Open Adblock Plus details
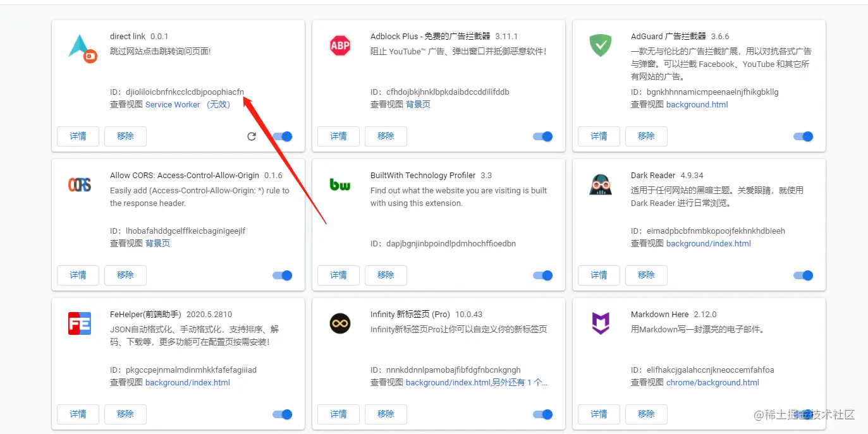868x434 pixels. click(338, 136)
